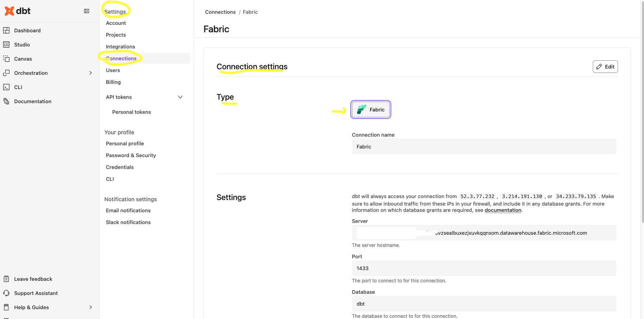Select the Fabric connection type button
644x319 pixels.
[x=371, y=109]
